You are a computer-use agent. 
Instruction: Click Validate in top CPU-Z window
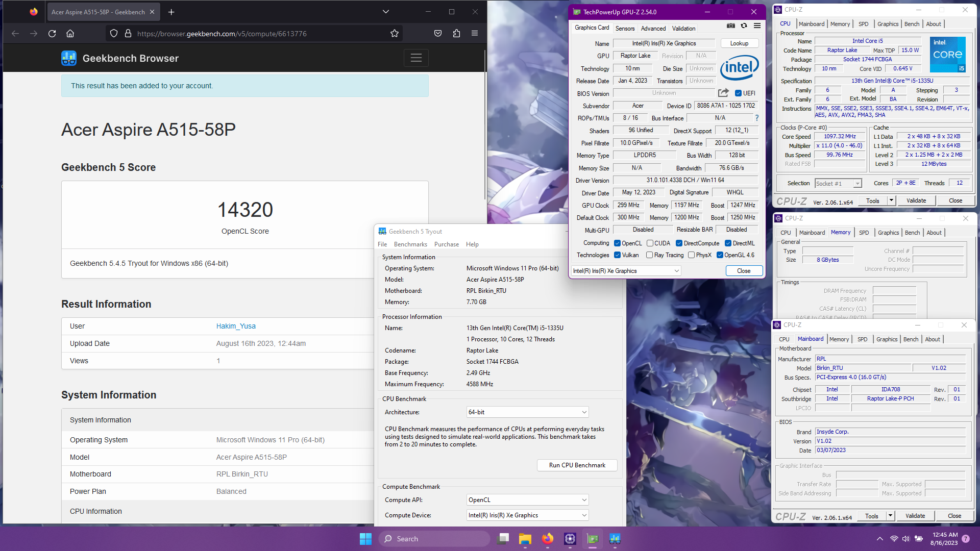click(916, 201)
